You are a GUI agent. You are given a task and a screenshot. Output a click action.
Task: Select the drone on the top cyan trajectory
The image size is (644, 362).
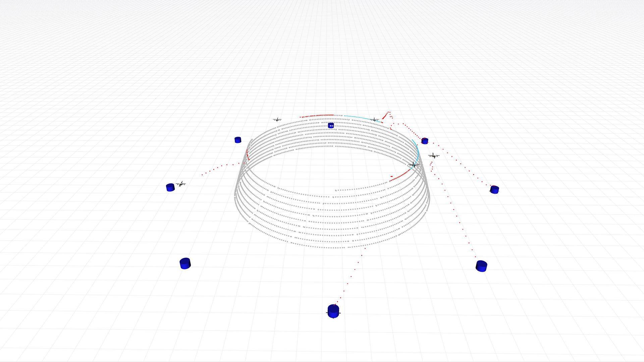374,120
